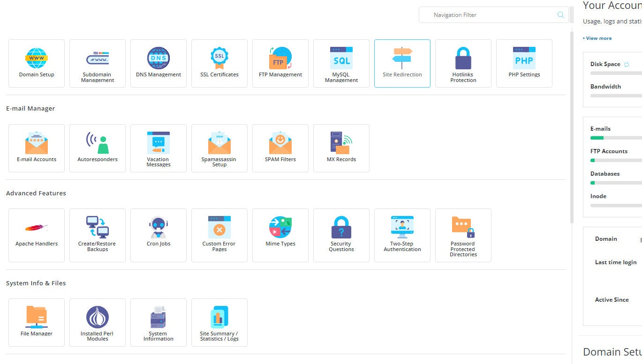This screenshot has width=642, height=364.
Task: Open PHP Settings
Action: (524, 63)
